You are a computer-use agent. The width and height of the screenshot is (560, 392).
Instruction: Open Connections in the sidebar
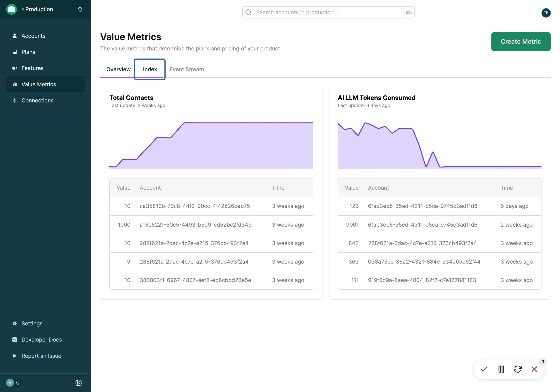pyautogui.click(x=45, y=101)
